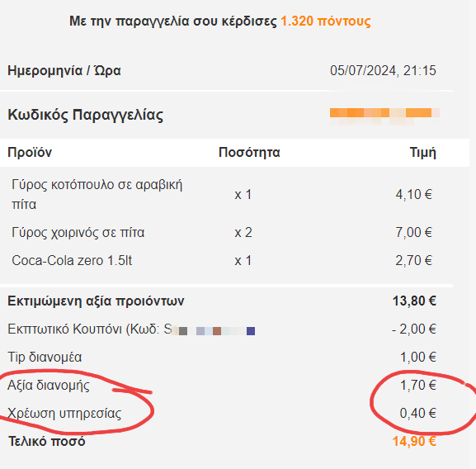Click the Εκπτωτικό Κουπόνι code text

click(131, 329)
